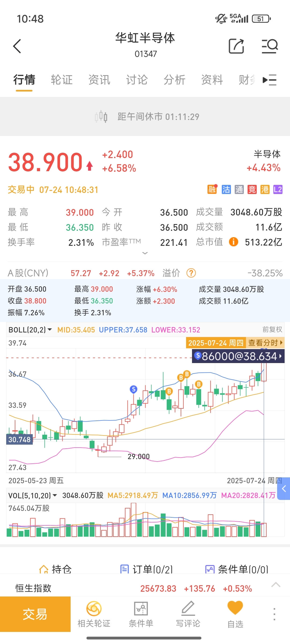290x644 pixels.
Task: Open the 条件单(0/0) section
Action: coord(237,569)
